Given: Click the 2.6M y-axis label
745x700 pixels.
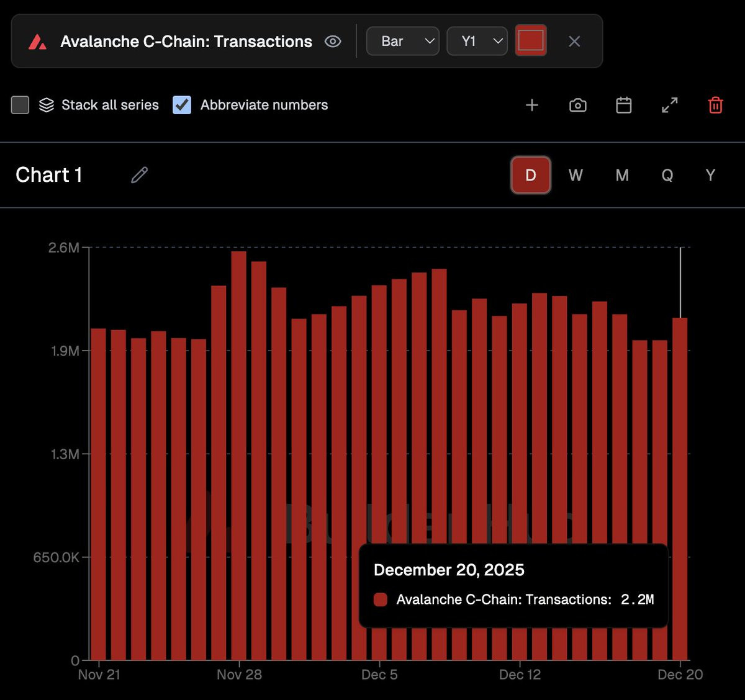Looking at the screenshot, I should coord(64,248).
